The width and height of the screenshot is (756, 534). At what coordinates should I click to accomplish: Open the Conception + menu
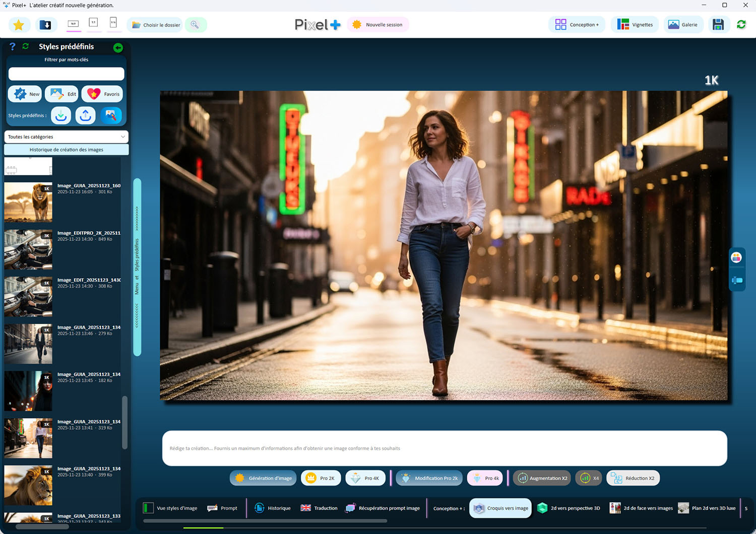point(577,25)
